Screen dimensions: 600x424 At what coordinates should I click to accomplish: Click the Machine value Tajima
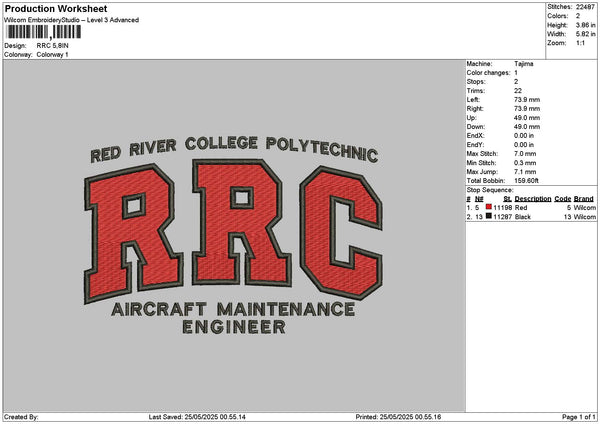tap(524, 62)
